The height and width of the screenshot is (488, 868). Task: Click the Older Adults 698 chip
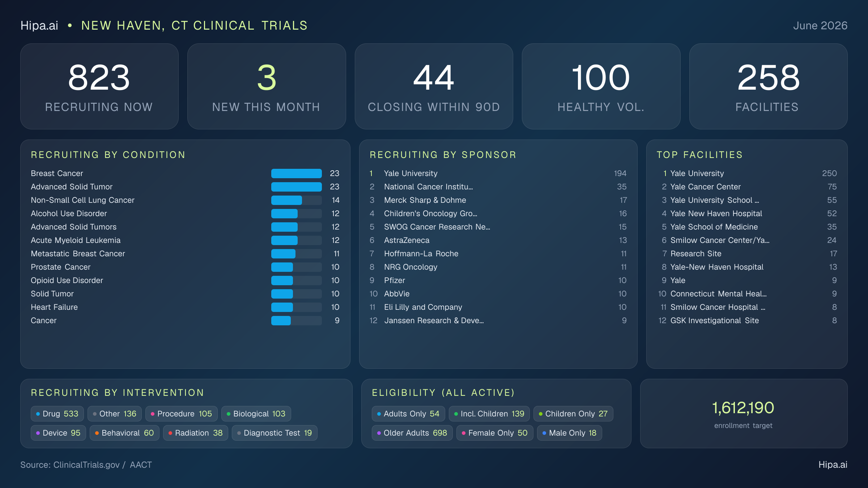[412, 433]
